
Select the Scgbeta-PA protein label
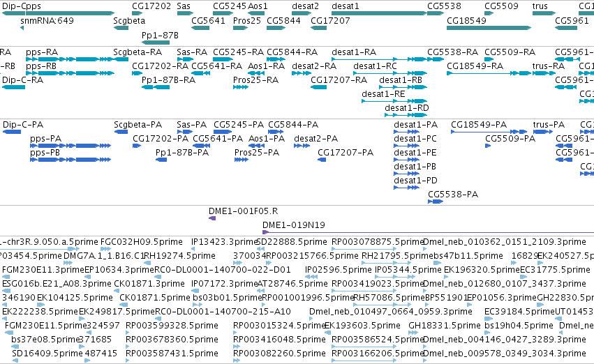point(138,125)
